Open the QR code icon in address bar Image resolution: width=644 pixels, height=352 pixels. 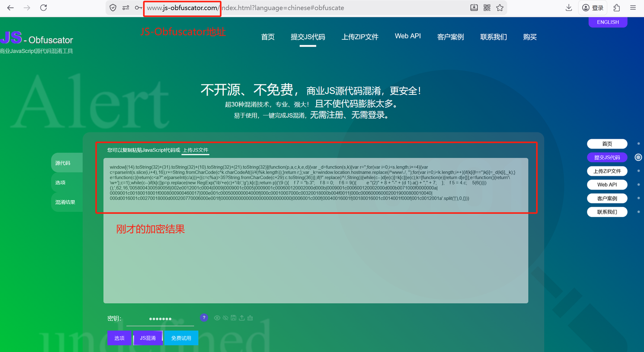click(x=487, y=8)
